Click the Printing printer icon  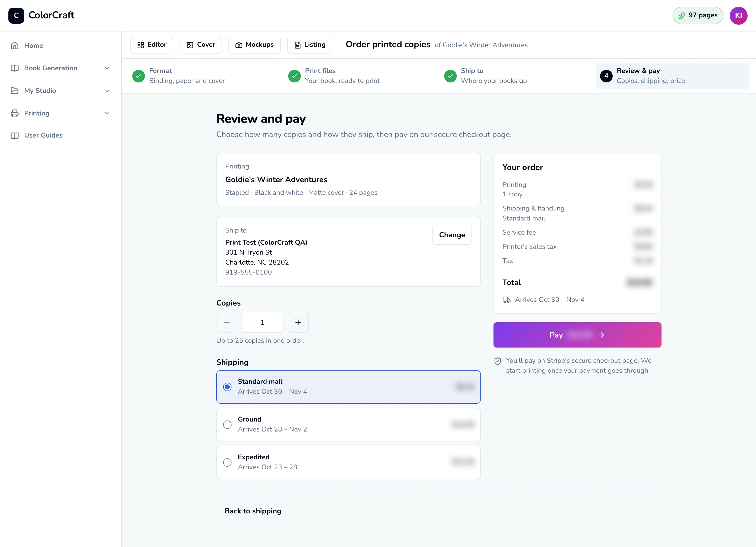[15, 113]
